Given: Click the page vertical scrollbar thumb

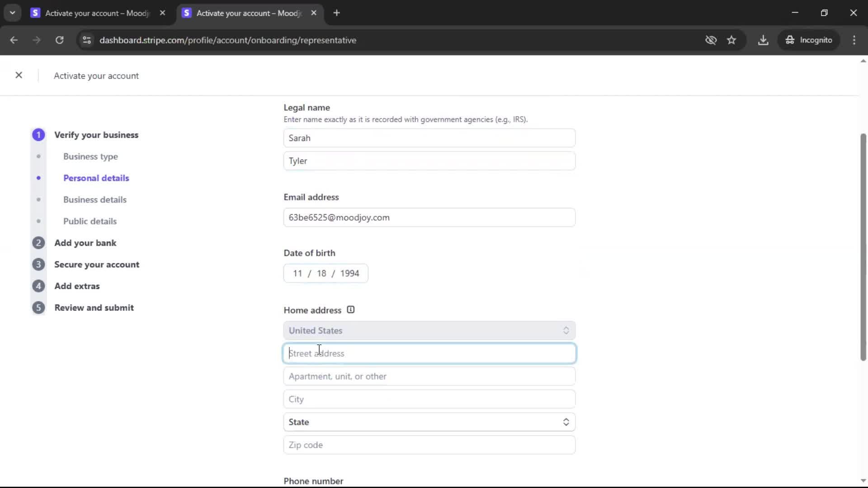Looking at the screenshot, I should click(x=863, y=247).
